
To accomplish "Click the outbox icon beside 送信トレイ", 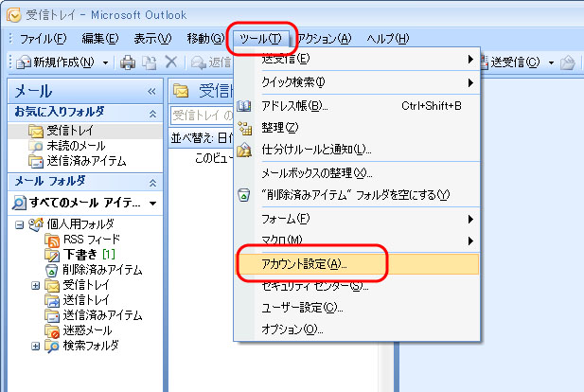I will click(52, 301).
